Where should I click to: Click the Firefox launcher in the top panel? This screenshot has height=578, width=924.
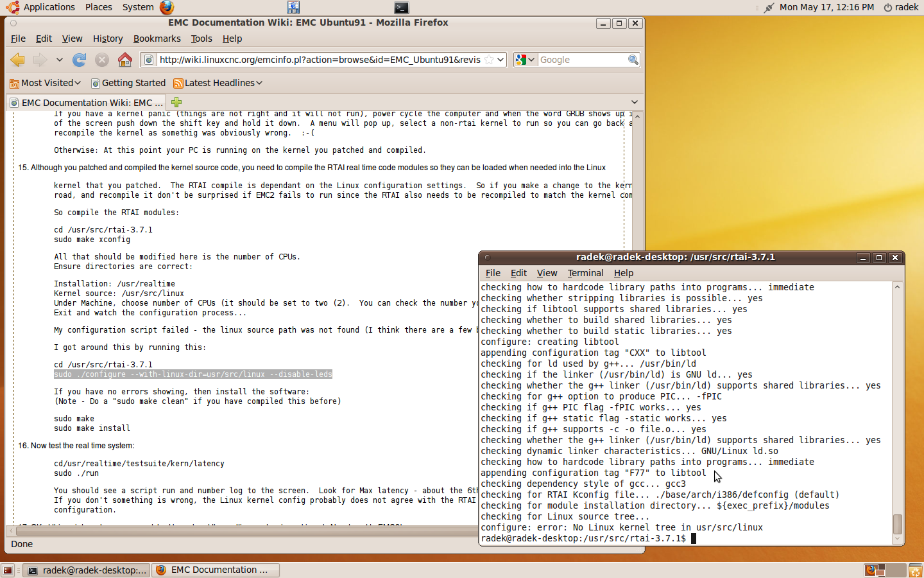167,7
